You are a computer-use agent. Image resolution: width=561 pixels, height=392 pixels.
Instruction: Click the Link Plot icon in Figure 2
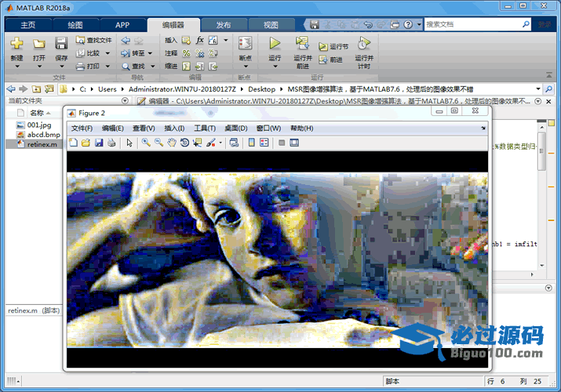tap(234, 143)
